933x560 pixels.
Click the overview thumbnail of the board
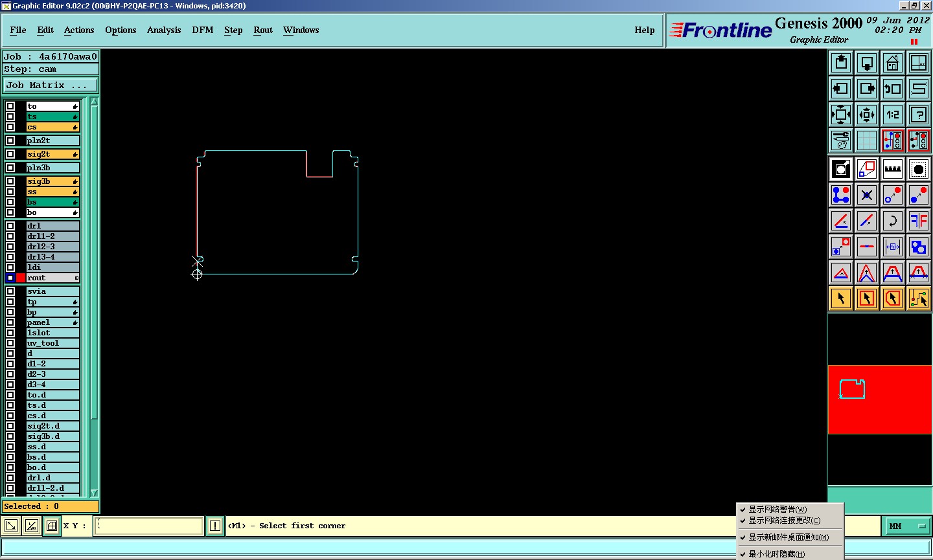(852, 389)
